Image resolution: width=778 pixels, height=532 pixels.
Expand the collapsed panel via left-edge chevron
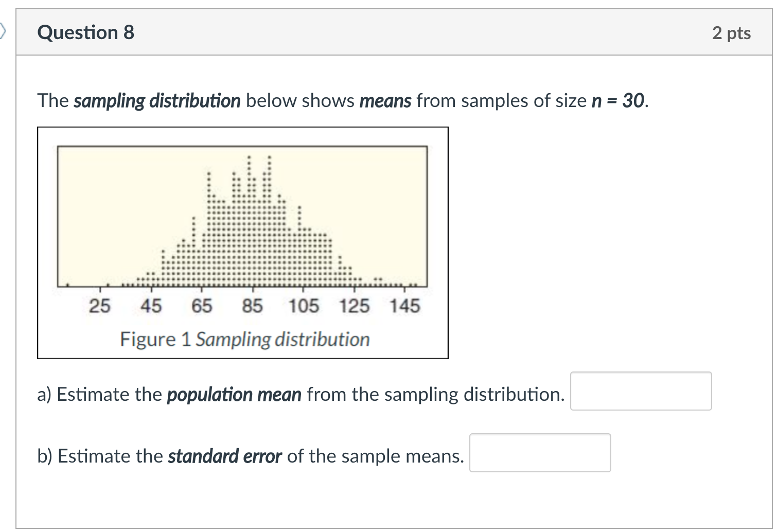(x=4, y=32)
